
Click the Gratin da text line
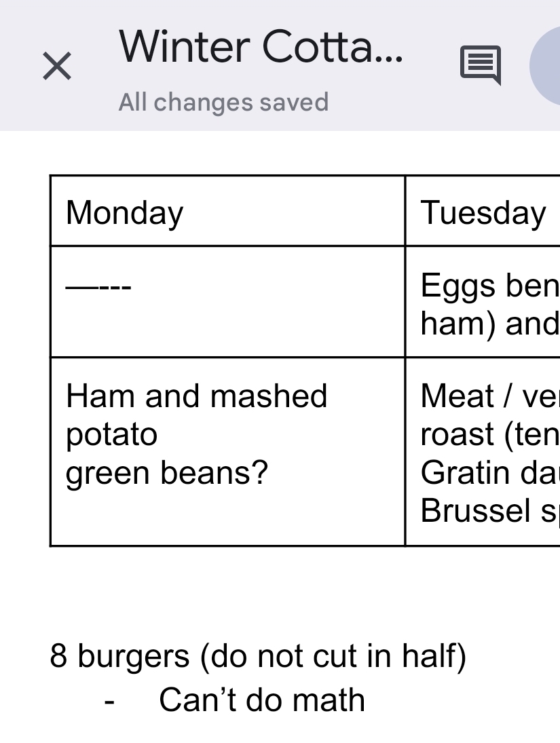489,472
